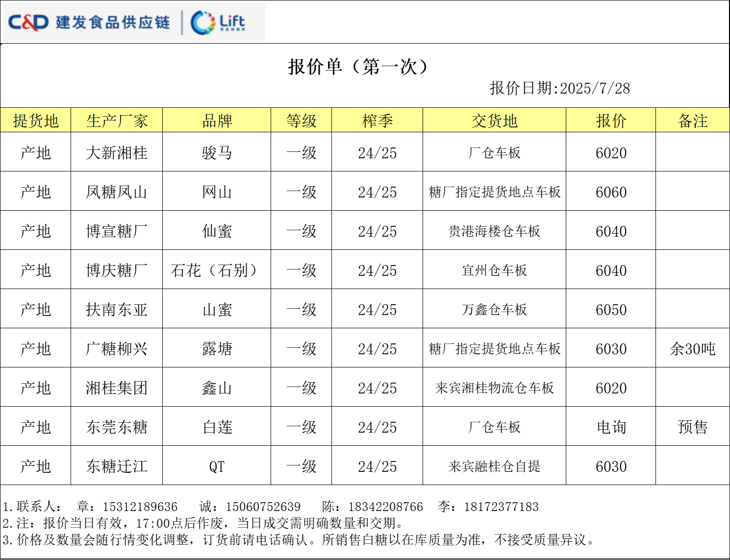Image resolution: width=730 pixels, height=560 pixels.
Task: Select the 电询 price cell
Action: (x=611, y=427)
